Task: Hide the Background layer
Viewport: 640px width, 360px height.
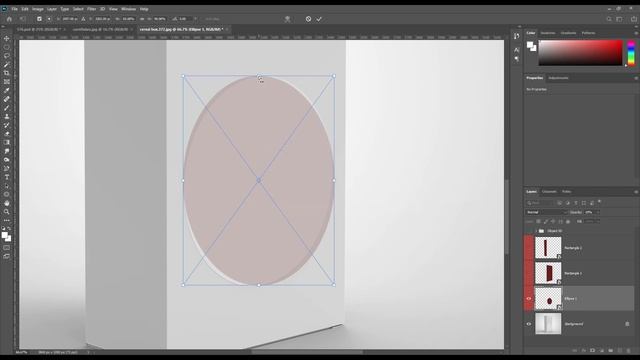Action: click(529, 324)
